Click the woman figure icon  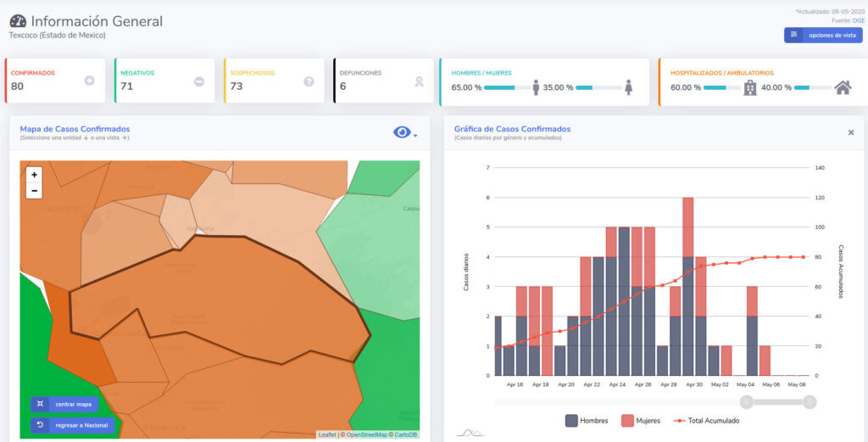[628, 87]
